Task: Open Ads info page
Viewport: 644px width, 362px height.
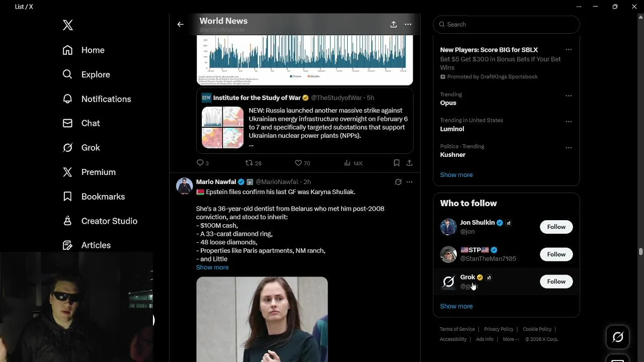Action: tap(485, 339)
